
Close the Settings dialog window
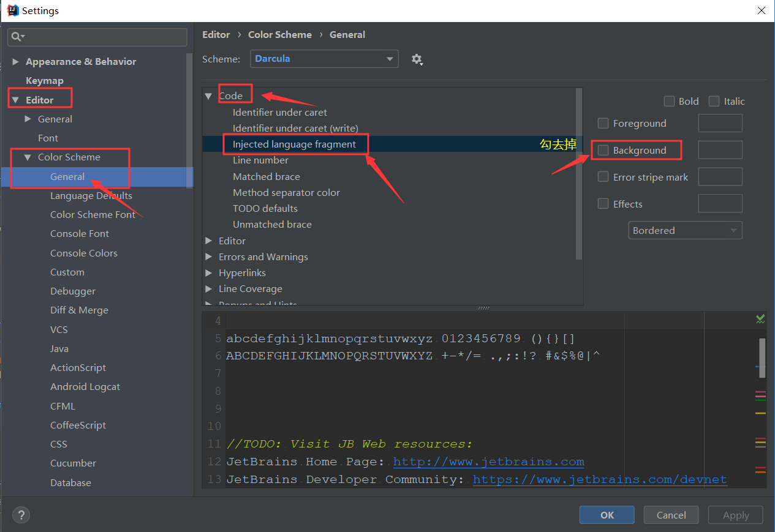click(761, 10)
